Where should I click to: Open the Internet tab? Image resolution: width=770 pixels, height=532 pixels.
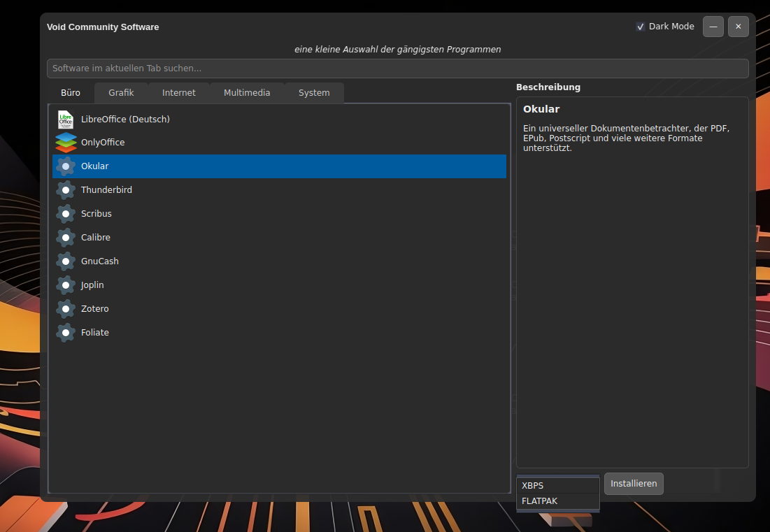click(179, 93)
